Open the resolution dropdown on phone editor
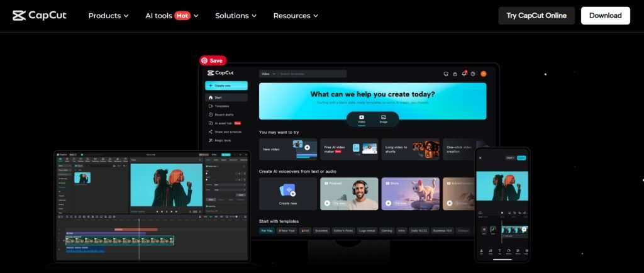The width and height of the screenshot is (644, 273). 510,158
